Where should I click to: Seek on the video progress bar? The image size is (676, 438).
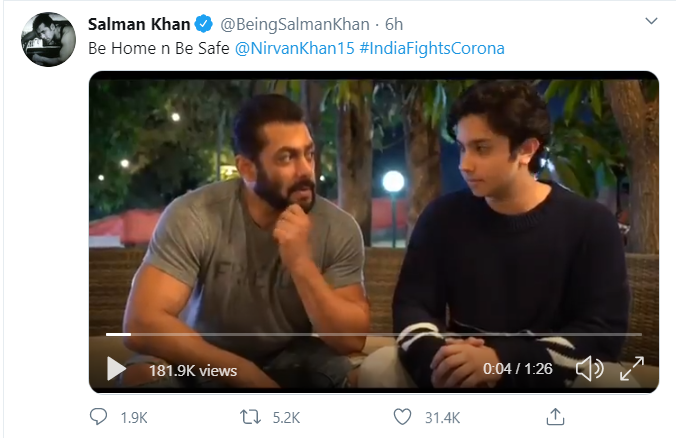point(372,334)
